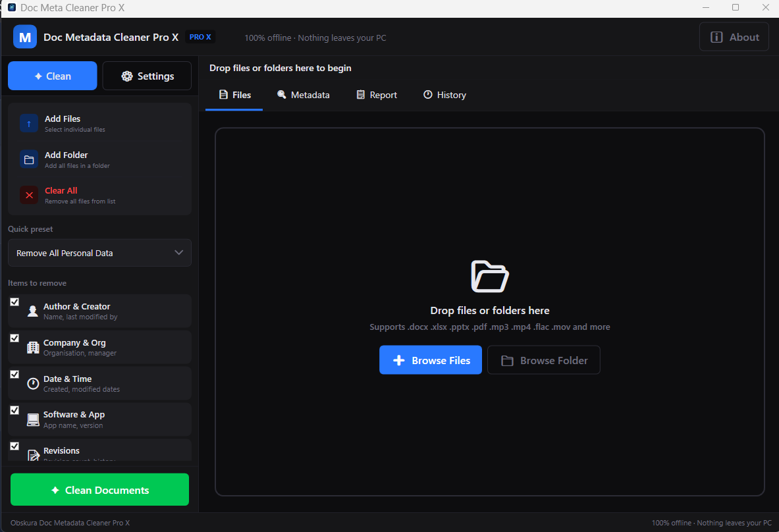
Task: Click the Add Files upload arrow icon
Action: 29,123
